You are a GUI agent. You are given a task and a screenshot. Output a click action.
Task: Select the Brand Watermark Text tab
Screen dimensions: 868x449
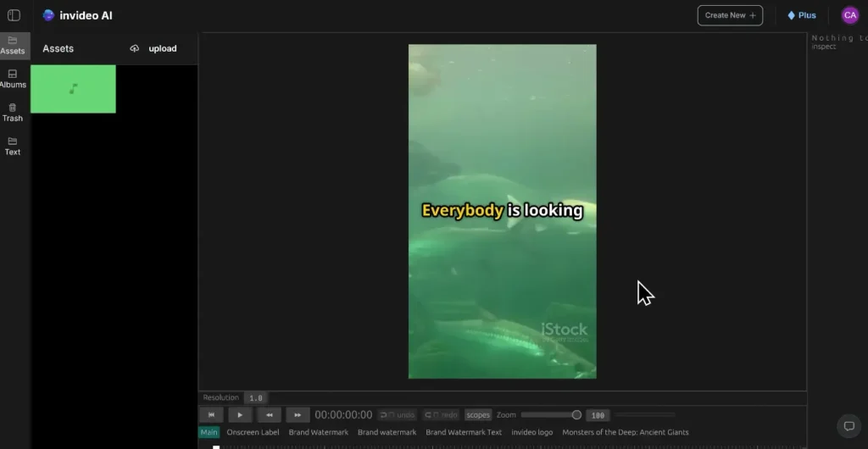click(464, 432)
